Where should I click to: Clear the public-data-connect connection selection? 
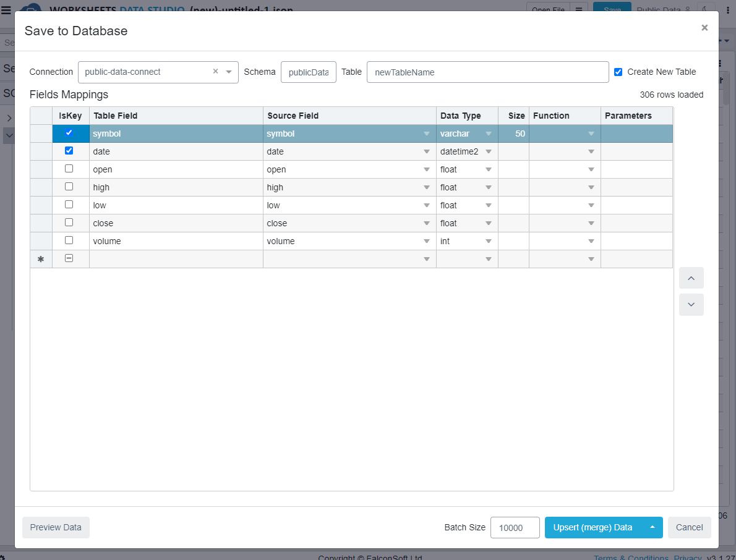click(215, 71)
